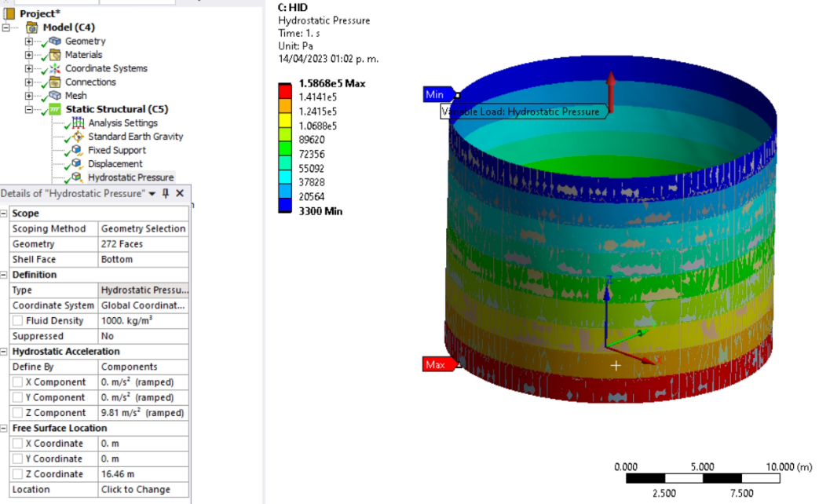Viewport: 819px width, 504px height.
Task: Click the red Max probe label
Action: click(x=436, y=364)
